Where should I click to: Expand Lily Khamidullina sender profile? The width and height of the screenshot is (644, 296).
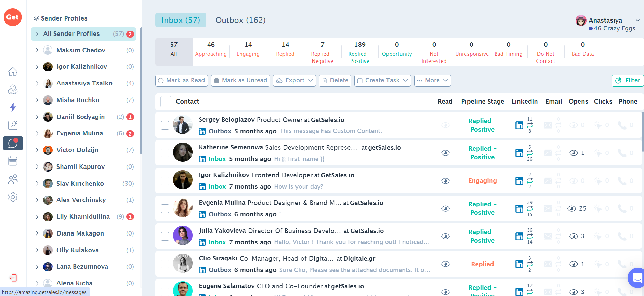point(37,217)
